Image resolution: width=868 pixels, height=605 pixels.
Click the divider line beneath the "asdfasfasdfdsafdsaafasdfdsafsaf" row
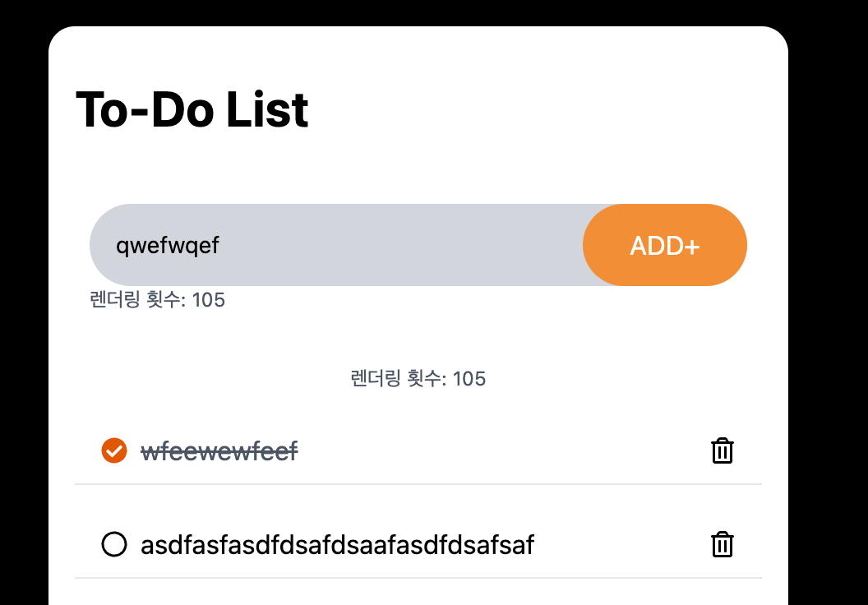(x=418, y=578)
